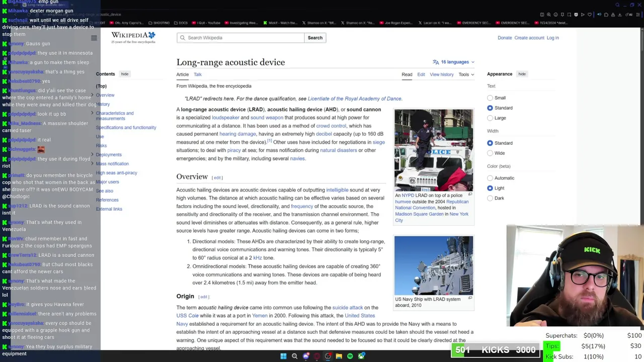This screenshot has width=644, height=362.
Task: Open the SHOOTING bookmarks folder
Action: pyautogui.click(x=159, y=23)
